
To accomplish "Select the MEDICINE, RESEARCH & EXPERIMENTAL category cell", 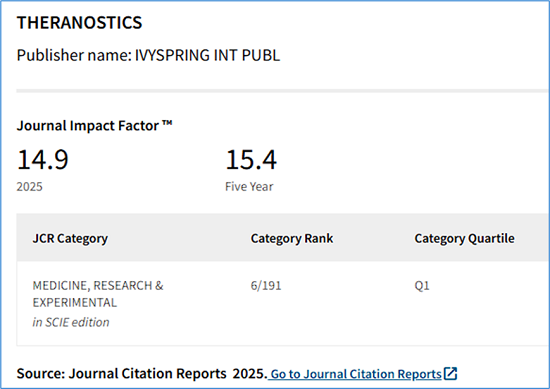I will [98, 294].
